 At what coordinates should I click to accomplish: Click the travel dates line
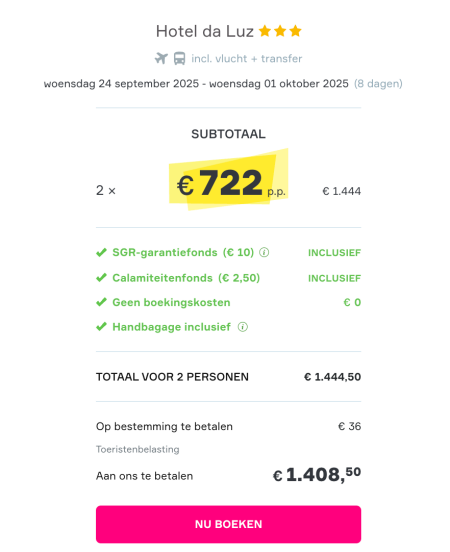click(223, 84)
